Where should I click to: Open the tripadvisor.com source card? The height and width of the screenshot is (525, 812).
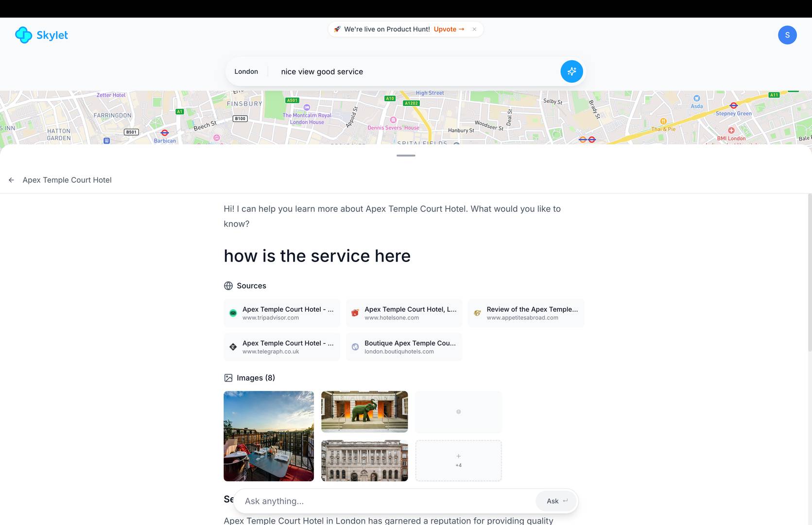tap(282, 313)
